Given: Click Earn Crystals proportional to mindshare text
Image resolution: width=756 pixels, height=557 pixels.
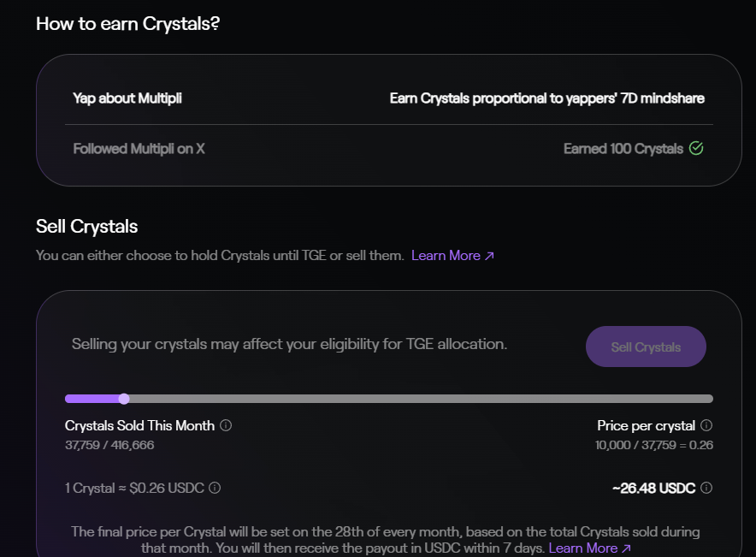Looking at the screenshot, I should (x=546, y=98).
